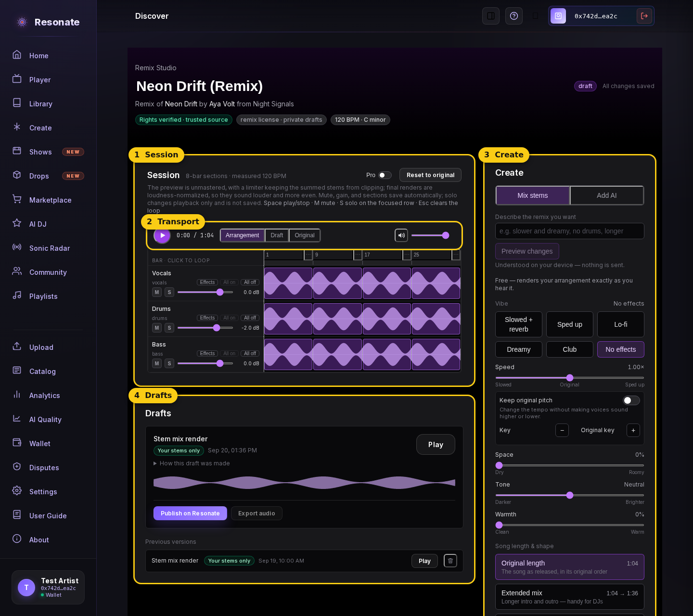Click Export audio
The width and height of the screenshot is (693, 616).
click(257, 513)
